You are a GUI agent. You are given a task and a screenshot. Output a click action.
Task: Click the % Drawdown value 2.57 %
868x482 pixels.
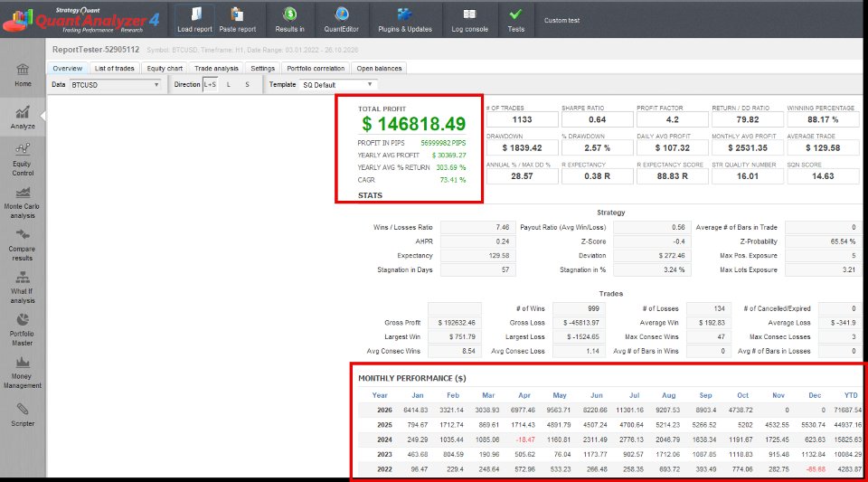pyautogui.click(x=598, y=147)
